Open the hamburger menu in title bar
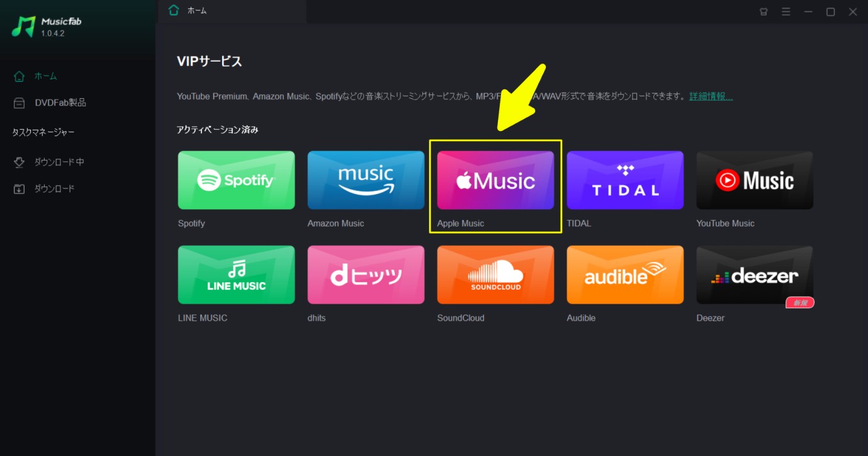This screenshot has height=456, width=868. 786,11
